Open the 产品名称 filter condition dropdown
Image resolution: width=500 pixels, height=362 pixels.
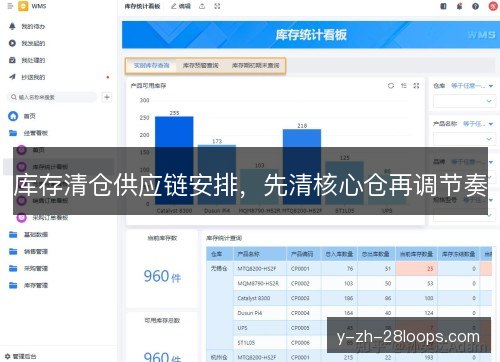(x=478, y=124)
